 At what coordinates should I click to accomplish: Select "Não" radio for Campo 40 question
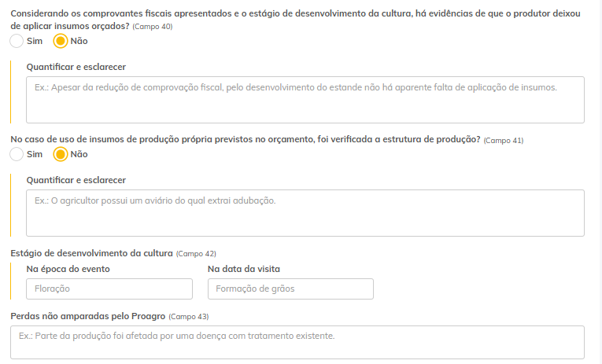[x=61, y=41]
